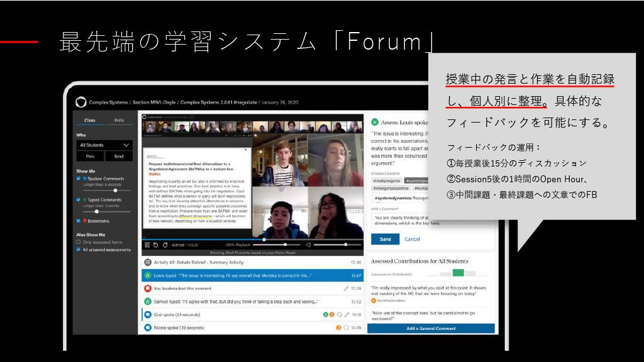Click the pencil edit icon on Qiqi's entry
The width and height of the screenshot is (644, 362).
(x=346, y=315)
